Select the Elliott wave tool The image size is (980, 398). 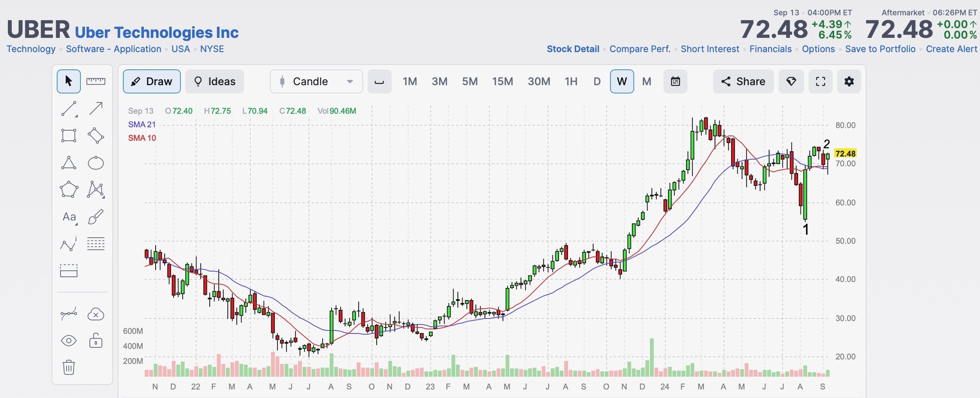click(69, 244)
